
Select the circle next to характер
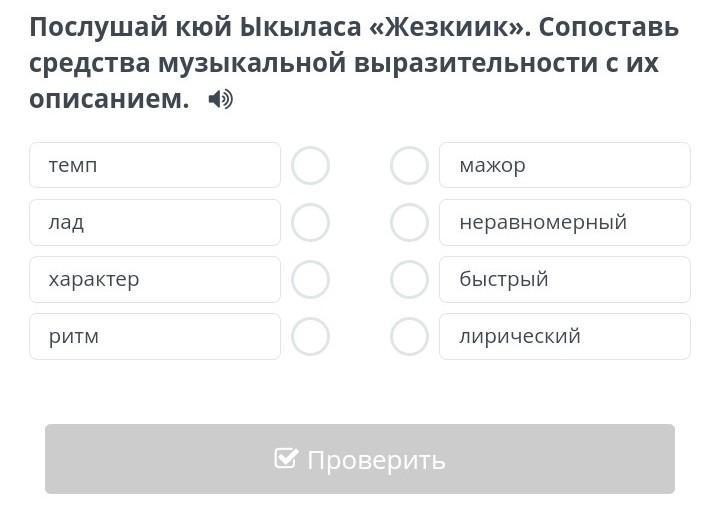(310, 280)
